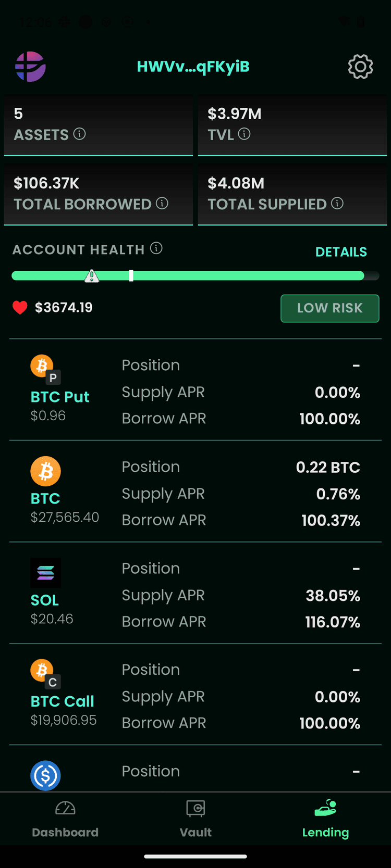Show info icon next to TVL
Image resolution: width=391 pixels, height=868 pixels.
pyautogui.click(x=244, y=134)
